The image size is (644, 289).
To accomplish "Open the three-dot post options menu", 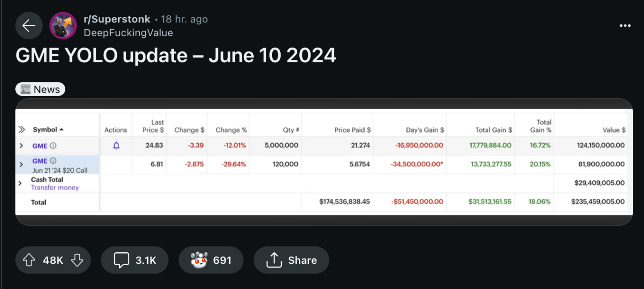I will [x=625, y=26].
